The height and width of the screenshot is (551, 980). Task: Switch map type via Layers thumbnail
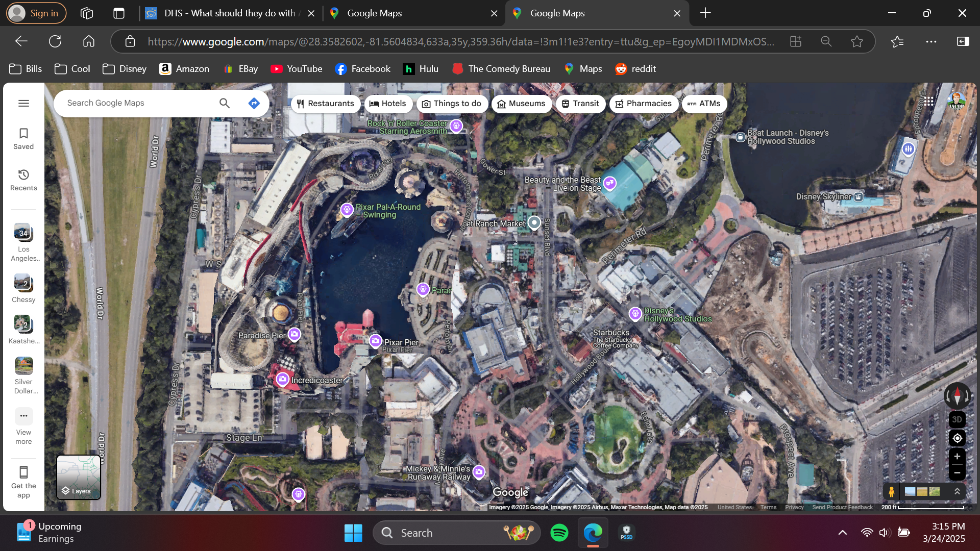tap(79, 477)
